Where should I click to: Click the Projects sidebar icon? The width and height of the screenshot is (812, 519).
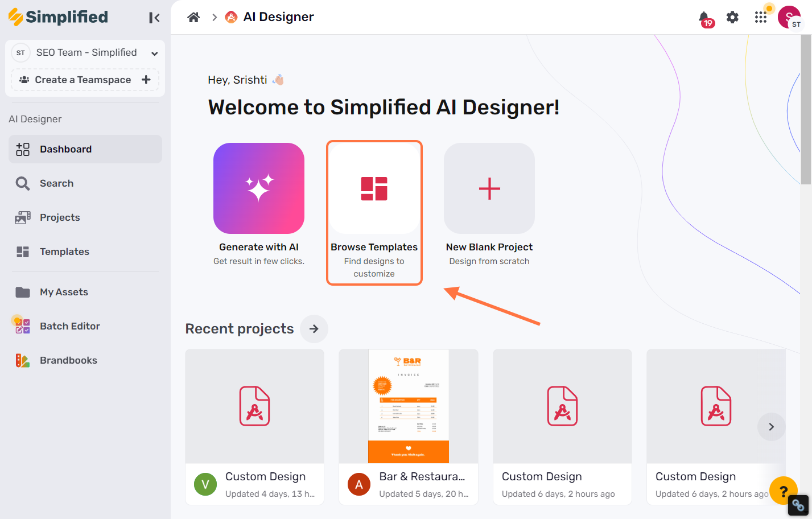[23, 217]
